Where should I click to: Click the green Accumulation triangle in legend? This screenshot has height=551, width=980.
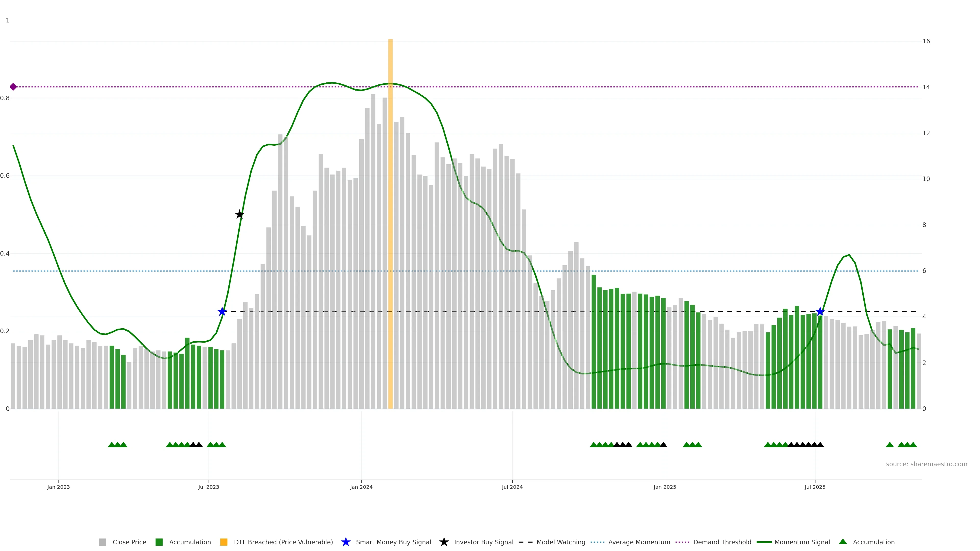coord(843,542)
